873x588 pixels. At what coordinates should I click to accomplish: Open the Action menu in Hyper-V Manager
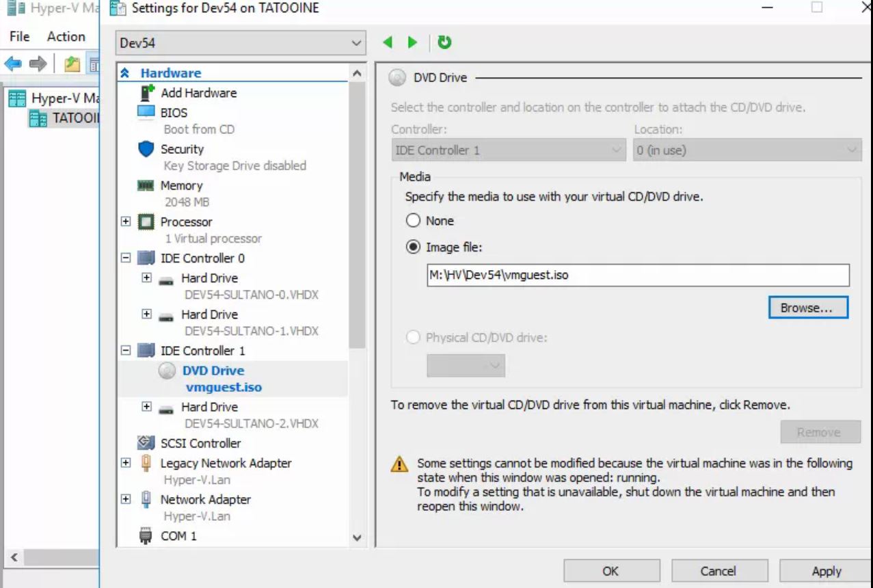tap(66, 36)
